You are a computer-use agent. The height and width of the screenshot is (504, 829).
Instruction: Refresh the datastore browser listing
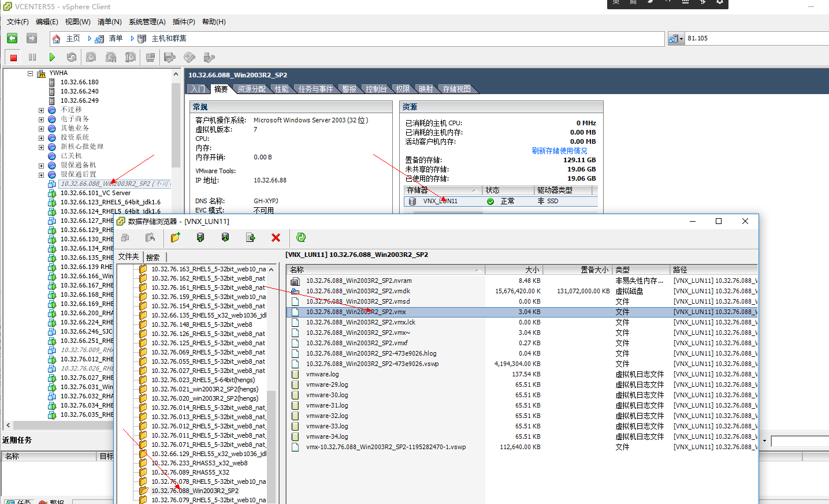coord(301,237)
